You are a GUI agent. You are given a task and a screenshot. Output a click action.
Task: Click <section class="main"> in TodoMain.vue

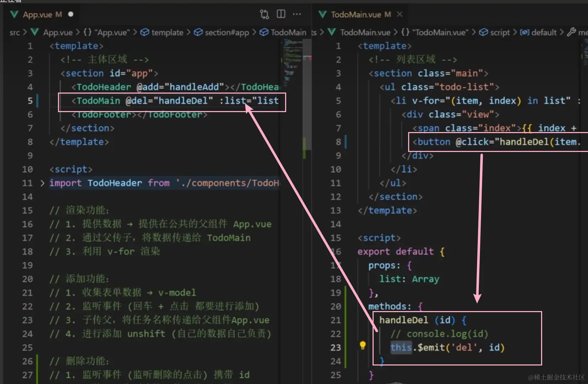click(x=428, y=73)
